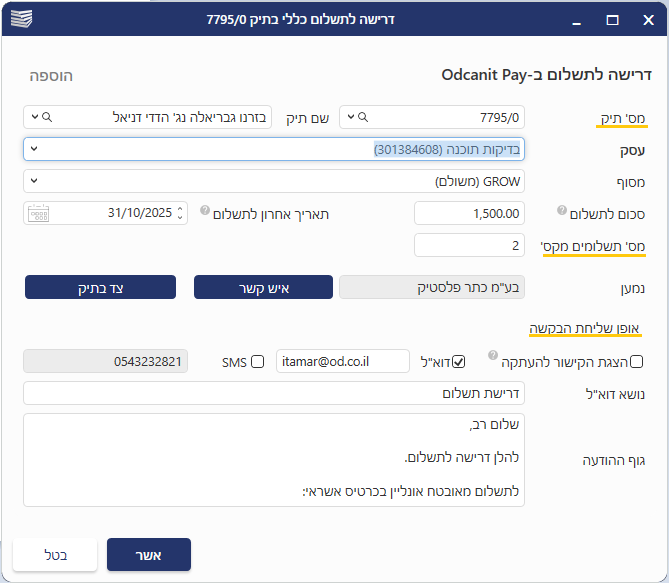The width and height of the screenshot is (669, 583).
Task: Click the 'איש קשר' contact button
Action: click(x=263, y=288)
